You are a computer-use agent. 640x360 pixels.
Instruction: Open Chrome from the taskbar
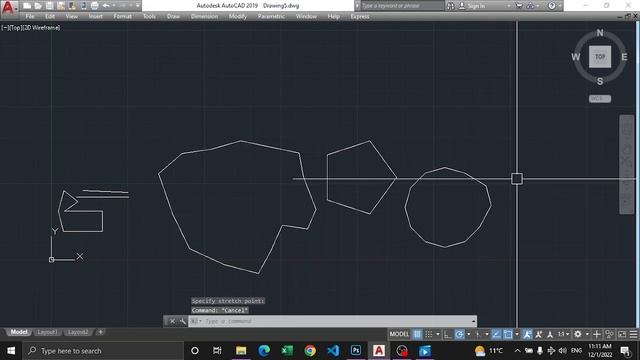tap(310, 351)
